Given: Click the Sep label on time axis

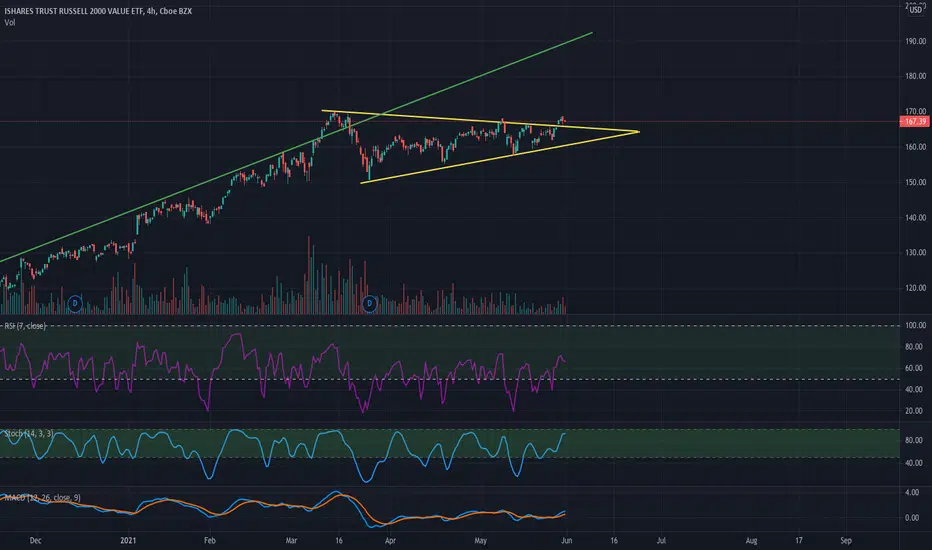Looking at the screenshot, I should click(846, 540).
